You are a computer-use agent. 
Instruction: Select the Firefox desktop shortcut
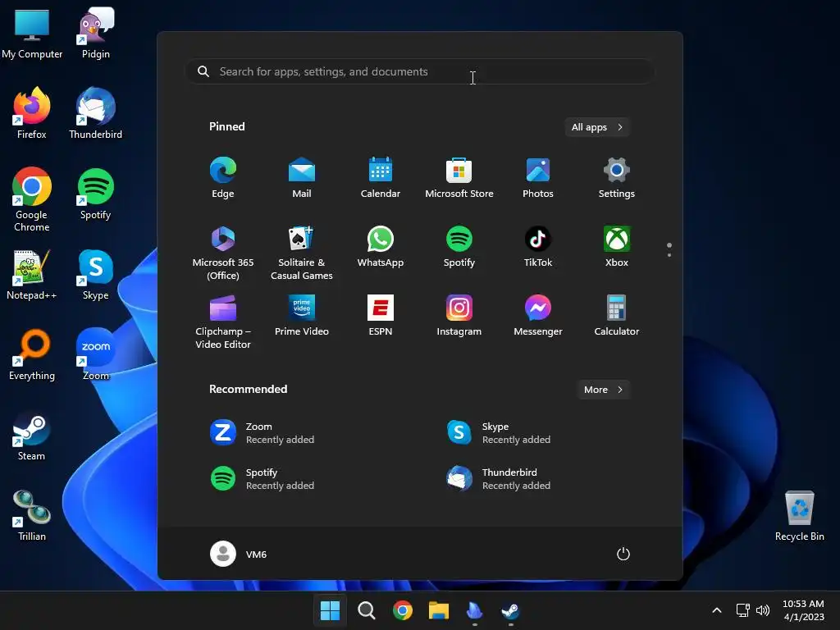[32, 113]
